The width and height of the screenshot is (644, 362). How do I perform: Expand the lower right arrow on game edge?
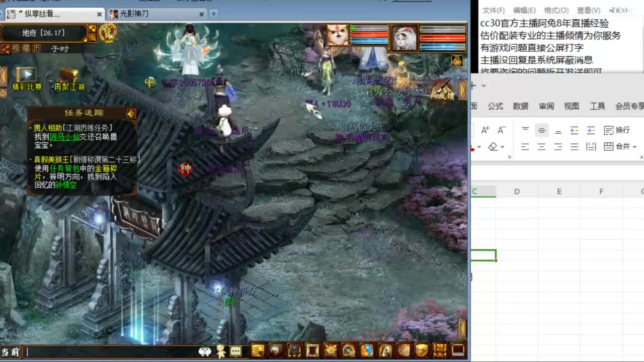tap(462, 328)
